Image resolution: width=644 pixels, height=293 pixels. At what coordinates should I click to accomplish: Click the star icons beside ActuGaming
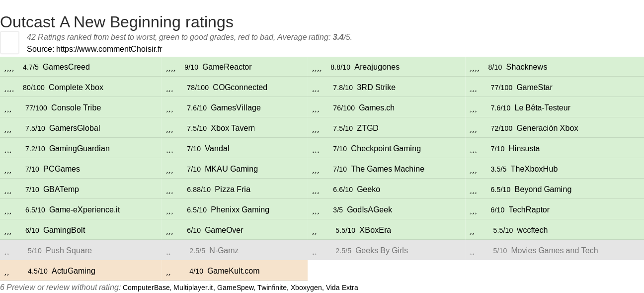click(6, 272)
